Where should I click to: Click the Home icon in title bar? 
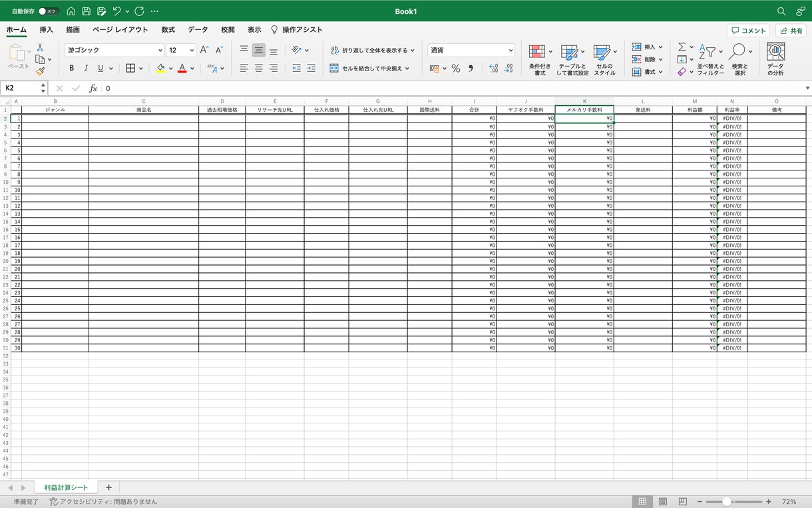tap(71, 11)
